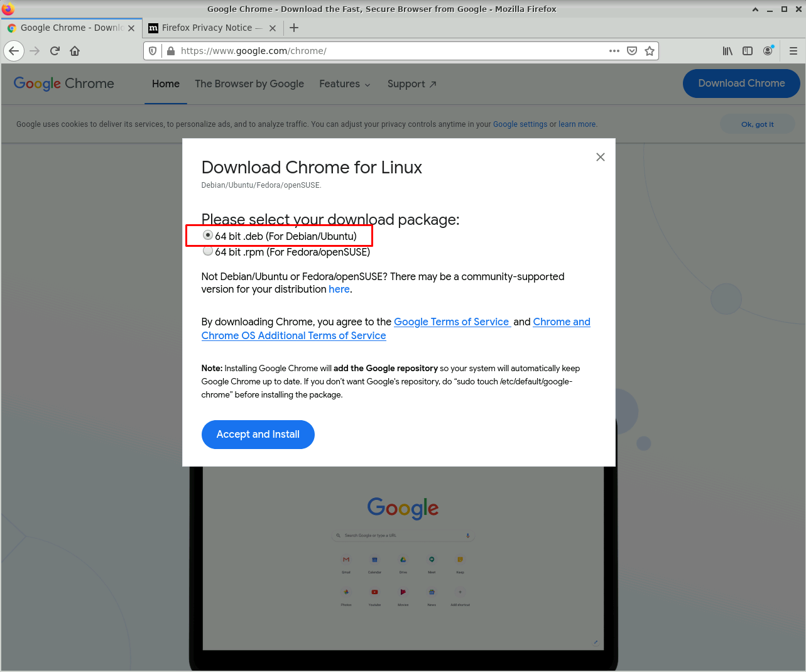Open the Google Terms of Service link

[451, 322]
